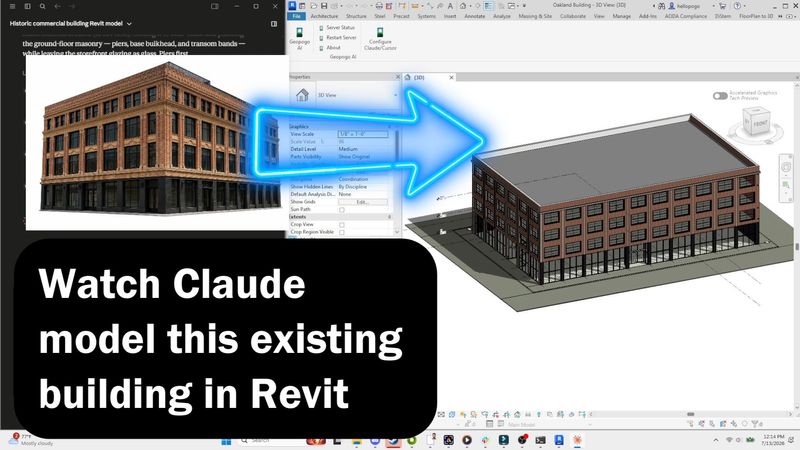The image size is (800, 450).
Task: Click the Text tool icon in quick access
Action: coord(450,6)
